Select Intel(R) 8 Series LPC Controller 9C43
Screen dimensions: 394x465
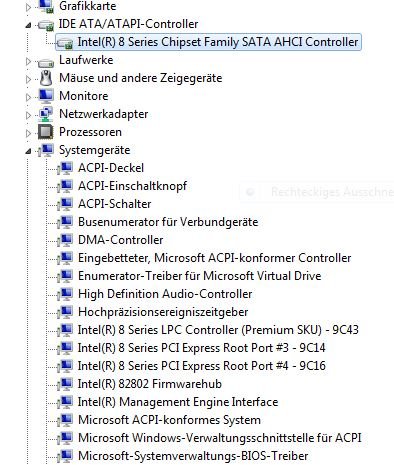click(218, 330)
